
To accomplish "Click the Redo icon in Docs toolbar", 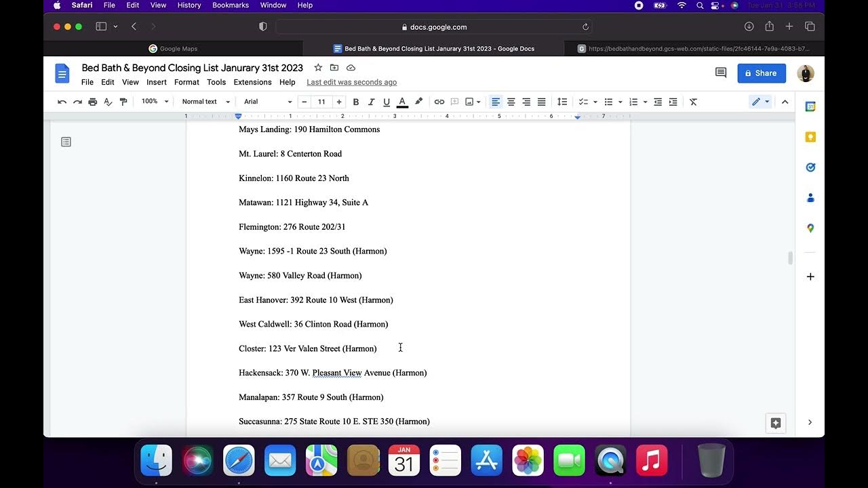I will (x=77, y=102).
